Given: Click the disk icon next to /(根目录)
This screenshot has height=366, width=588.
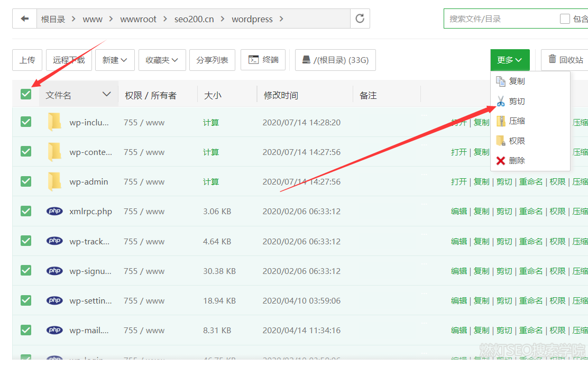Looking at the screenshot, I should (306, 60).
